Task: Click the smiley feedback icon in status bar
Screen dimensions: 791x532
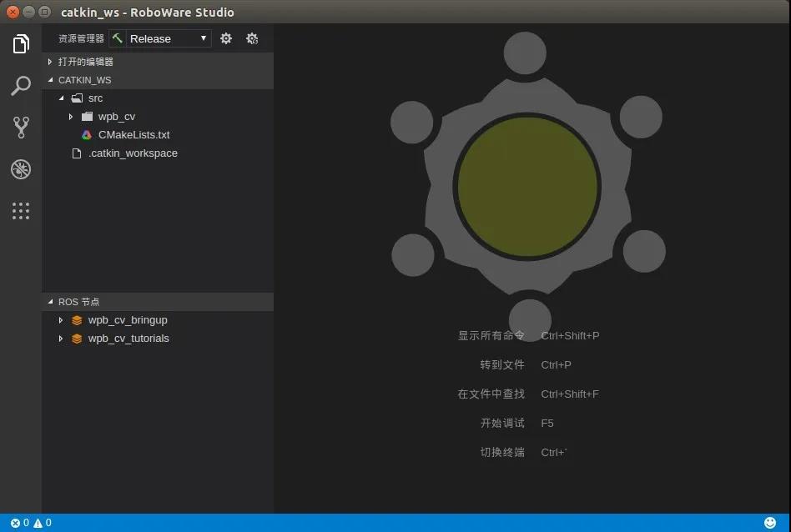Action: click(770, 523)
